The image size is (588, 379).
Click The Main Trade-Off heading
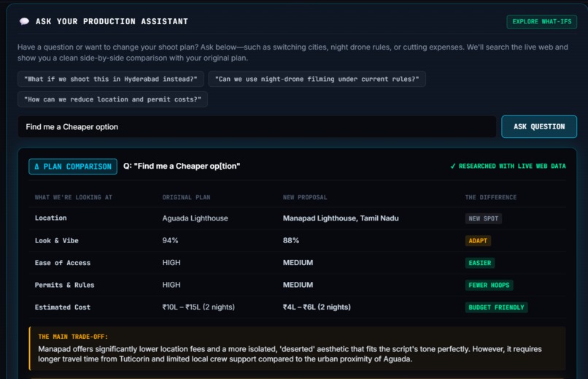(73, 337)
